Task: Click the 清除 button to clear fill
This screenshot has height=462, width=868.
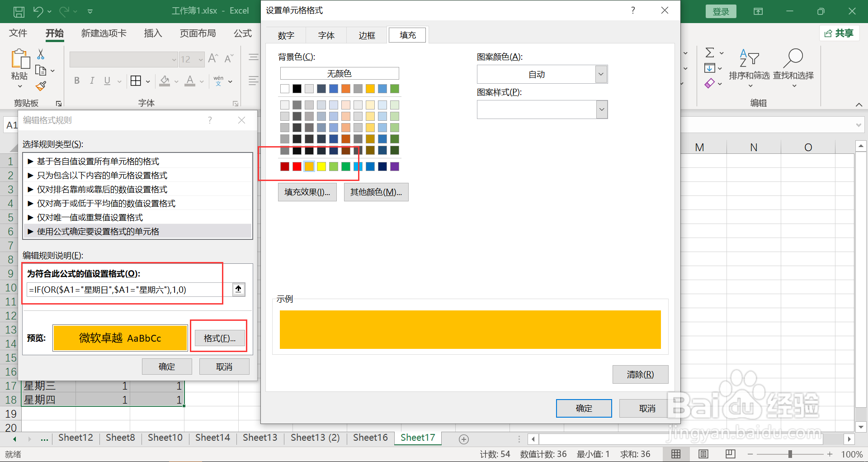Action: click(x=640, y=374)
